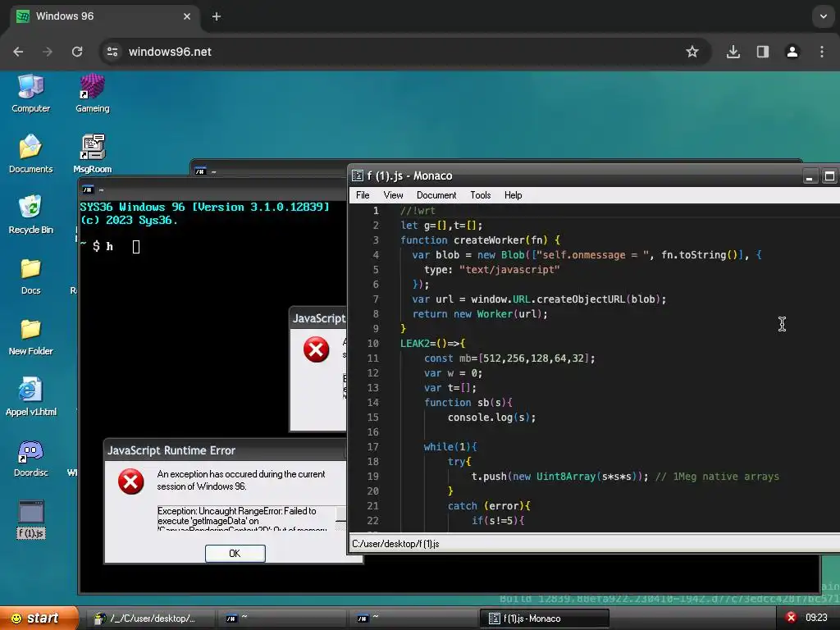Click the red error icon in the partially hidden JavaScript dialog
840x630 pixels.
[316, 349]
